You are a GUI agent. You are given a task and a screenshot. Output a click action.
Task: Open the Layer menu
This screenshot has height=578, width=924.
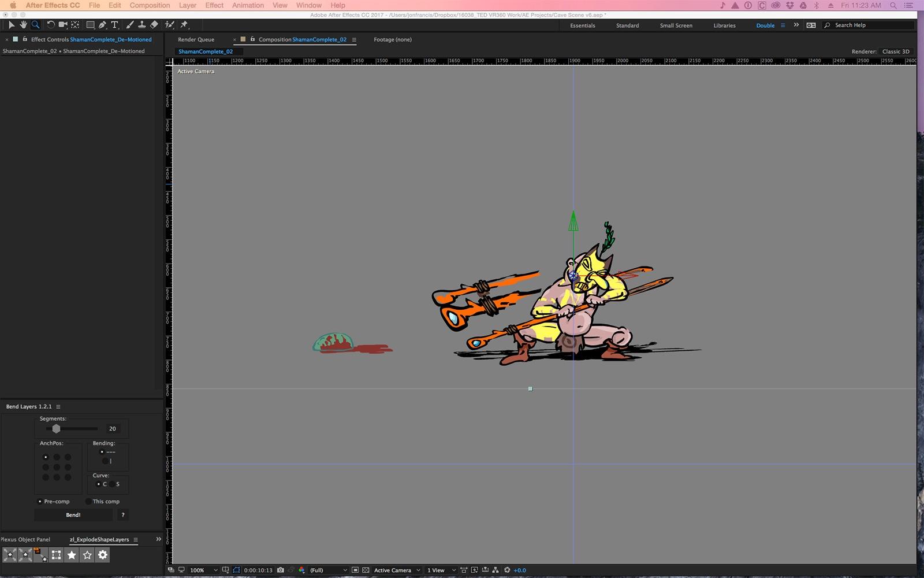pyautogui.click(x=188, y=5)
